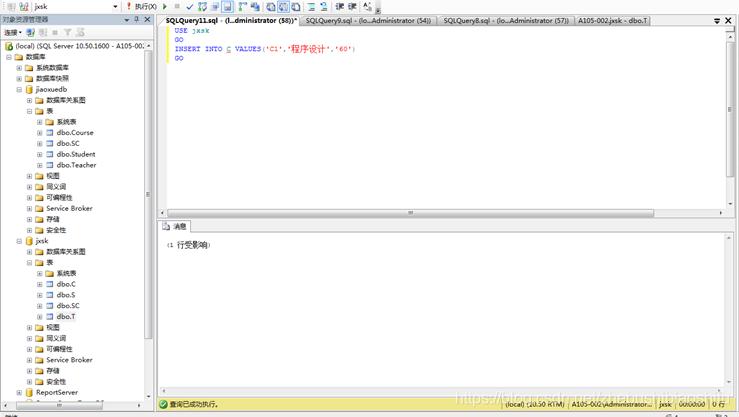The width and height of the screenshot is (739, 417).
Task: Click the Execute (执行) query button
Action: [140, 7]
